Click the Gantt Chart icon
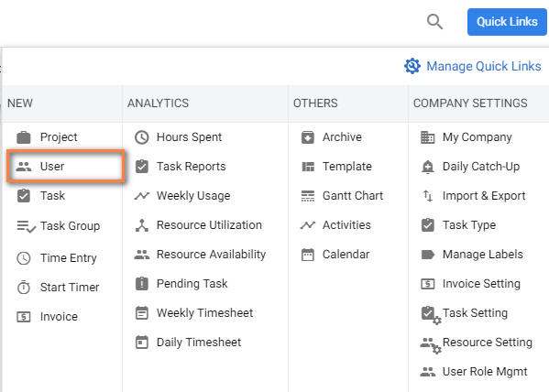The height and width of the screenshot is (392, 549). [x=308, y=196]
